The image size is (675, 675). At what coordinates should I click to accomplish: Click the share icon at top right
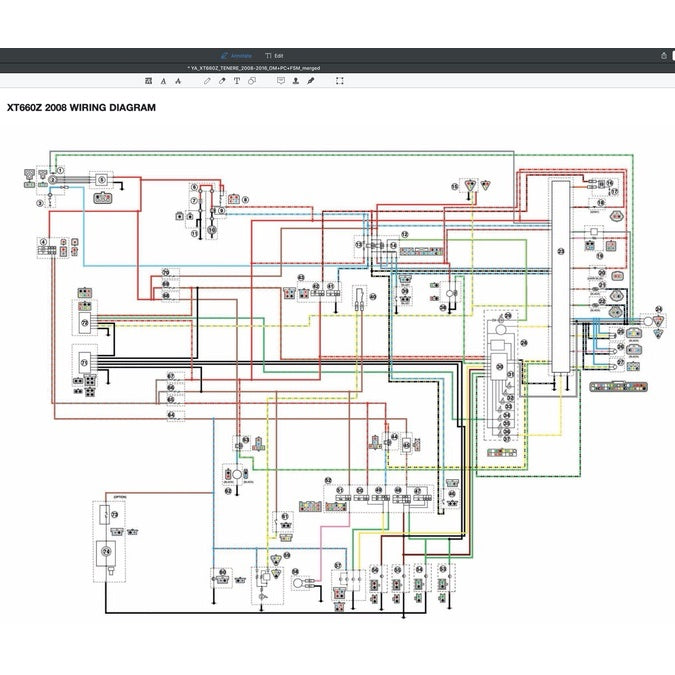click(664, 55)
